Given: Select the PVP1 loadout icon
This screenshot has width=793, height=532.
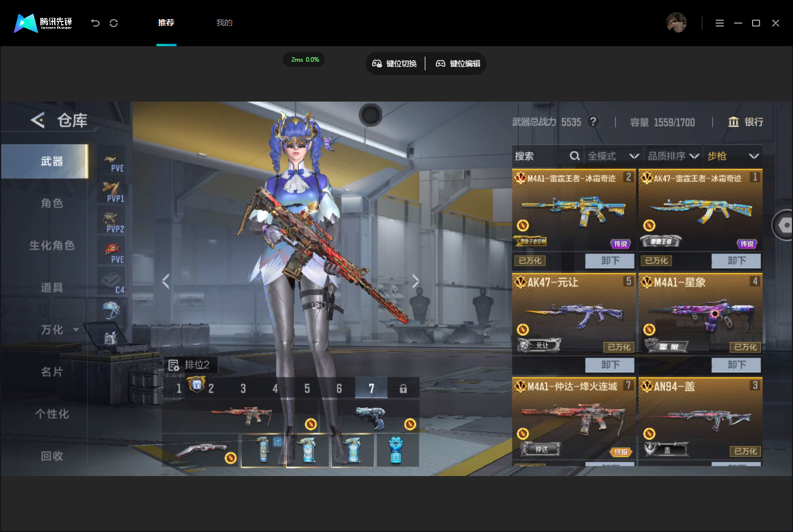Looking at the screenshot, I should pyautogui.click(x=112, y=192).
